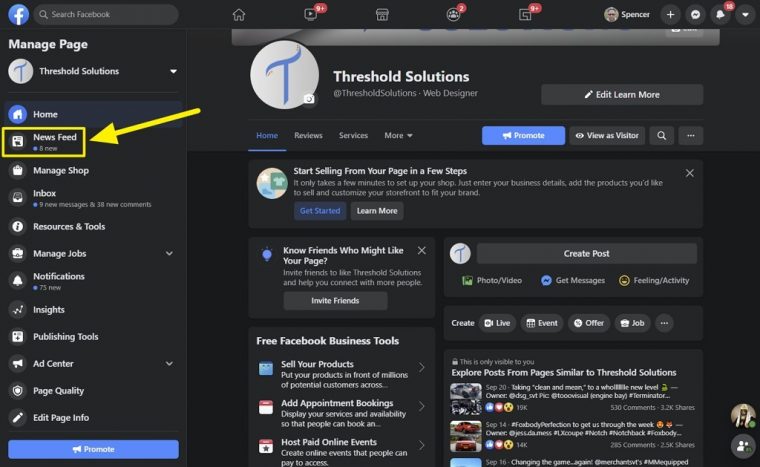
Task: Expand the Manage Jobs chevron
Action: [x=169, y=254]
